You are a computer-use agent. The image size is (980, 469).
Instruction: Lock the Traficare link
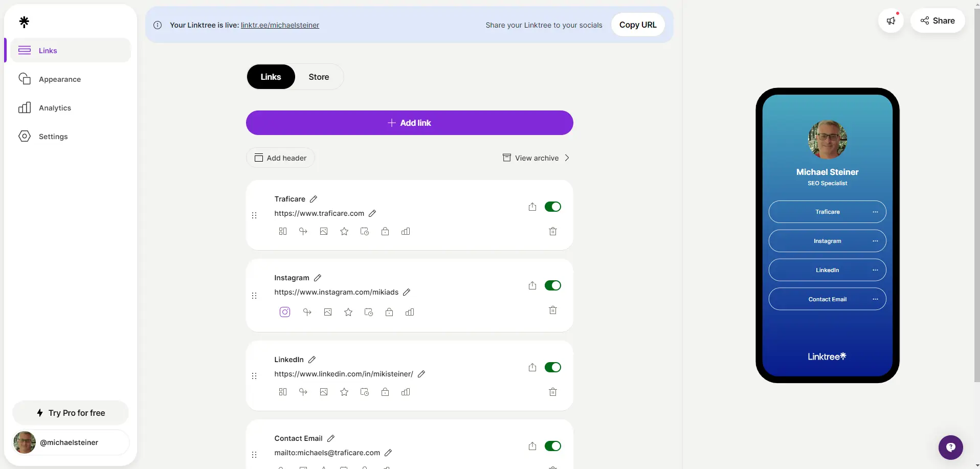click(385, 231)
